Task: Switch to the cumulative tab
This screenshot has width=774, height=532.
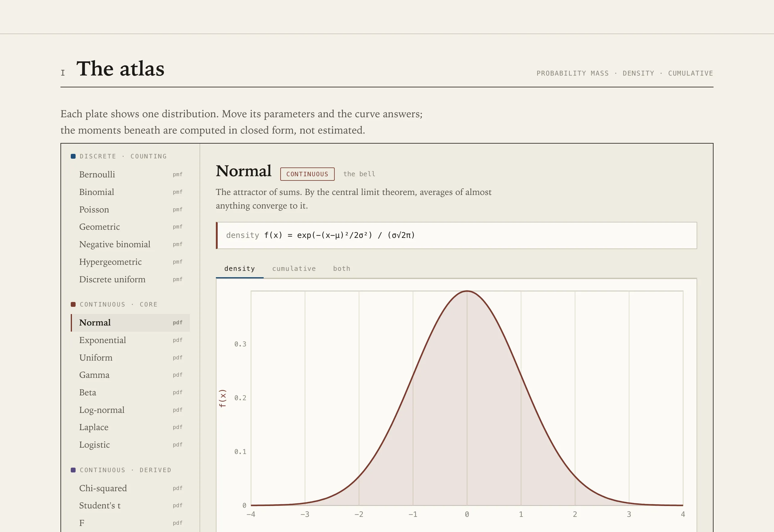Action: point(294,269)
